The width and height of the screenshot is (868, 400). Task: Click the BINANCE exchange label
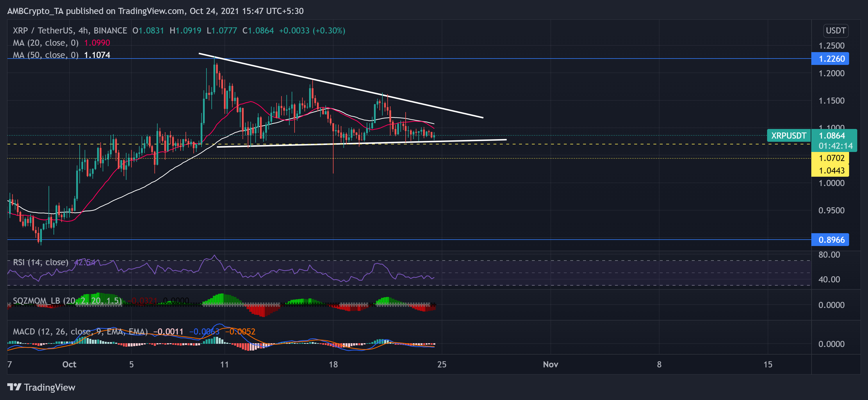pyautogui.click(x=110, y=30)
